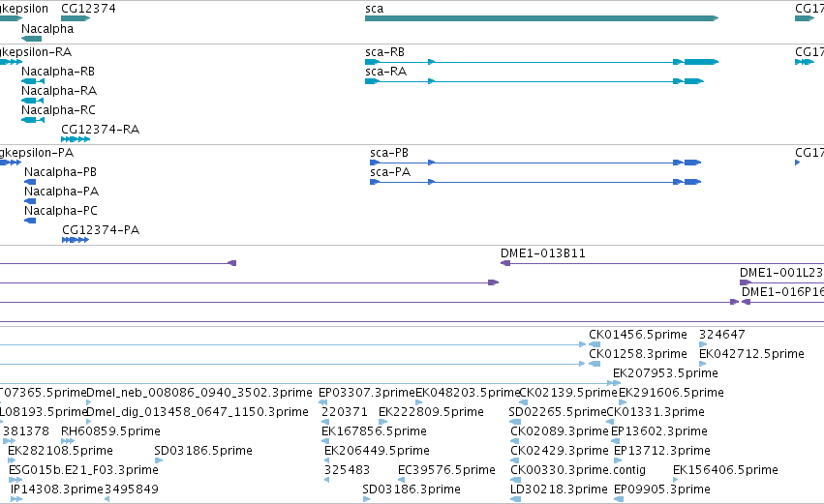Open the EK156406.5prime EST label

coord(725,471)
